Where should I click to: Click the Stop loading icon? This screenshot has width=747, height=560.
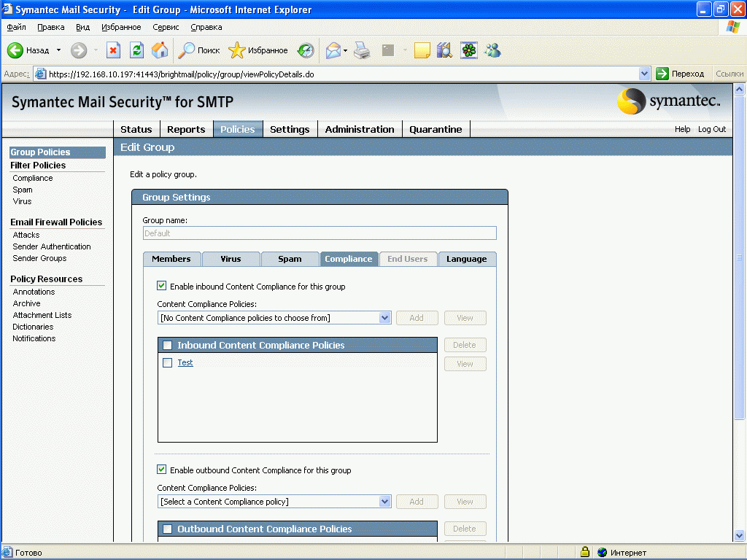point(113,50)
